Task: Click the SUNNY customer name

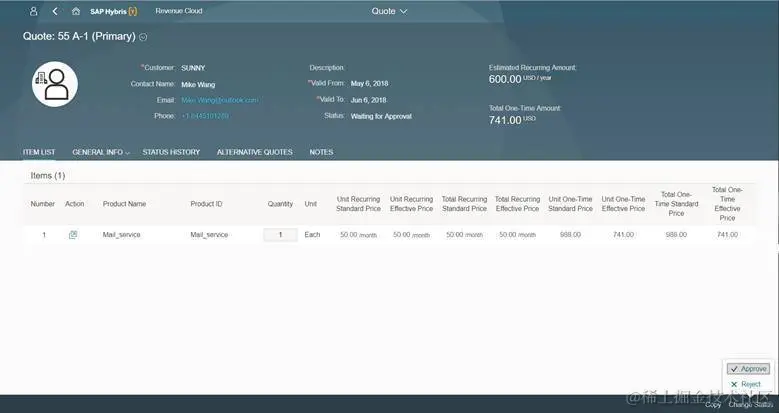Action: [x=193, y=68]
